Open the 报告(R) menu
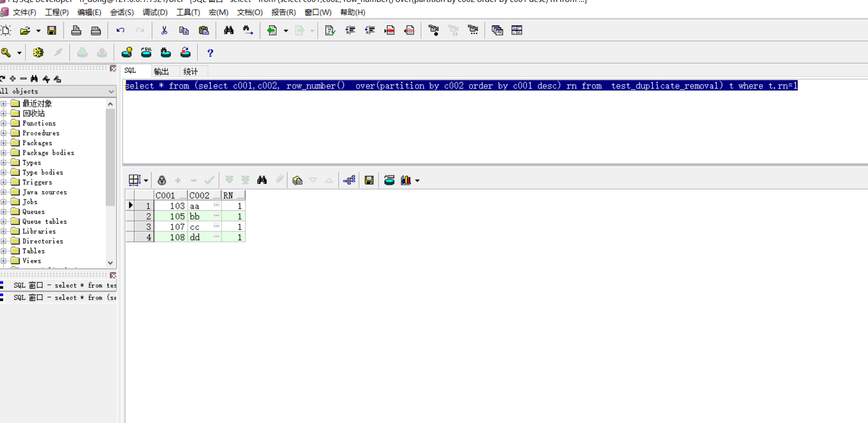The width and height of the screenshot is (868, 423). [283, 12]
